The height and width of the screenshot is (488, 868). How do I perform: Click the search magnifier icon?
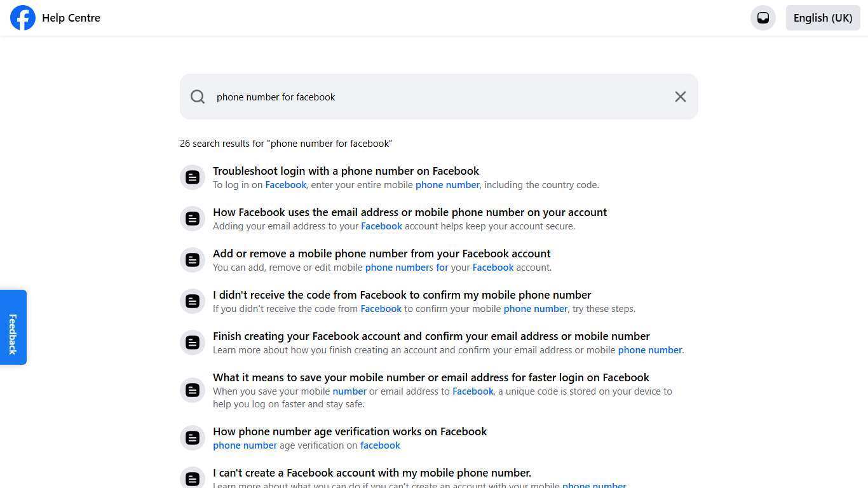pos(198,97)
